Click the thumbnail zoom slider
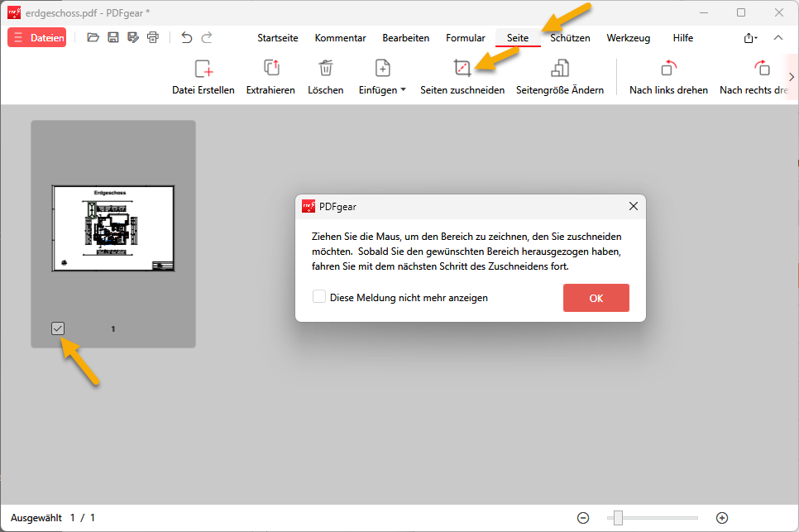 (616, 518)
